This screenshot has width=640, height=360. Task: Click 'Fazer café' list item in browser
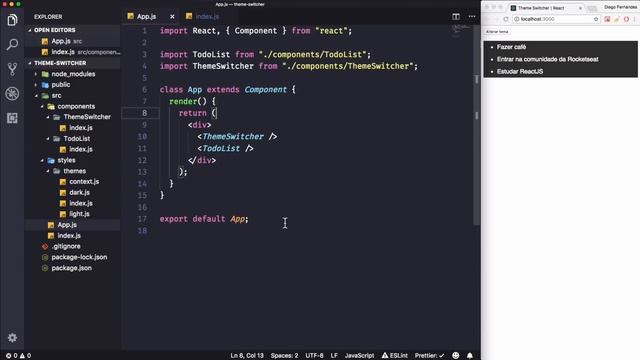click(511, 47)
